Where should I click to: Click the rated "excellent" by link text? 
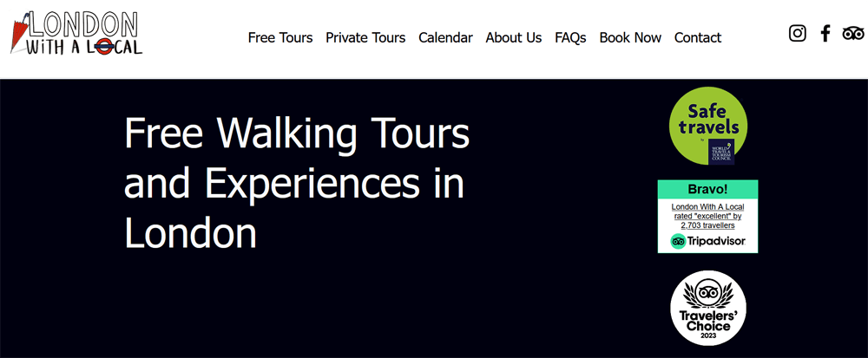[707, 216]
